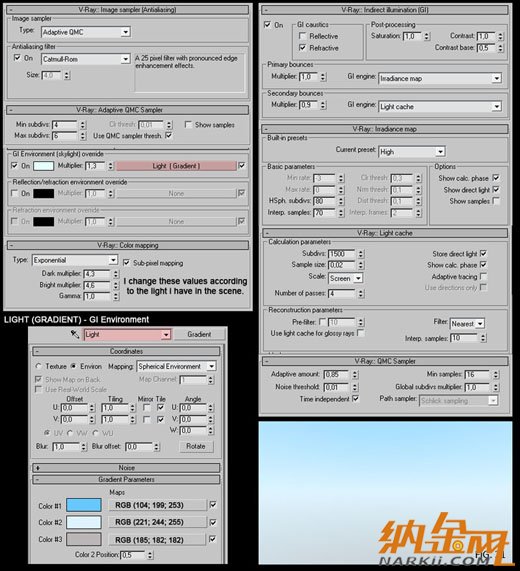The width and height of the screenshot is (520, 571).
Task: Open the Primary bounces GI engine dropdown
Action: [440, 78]
